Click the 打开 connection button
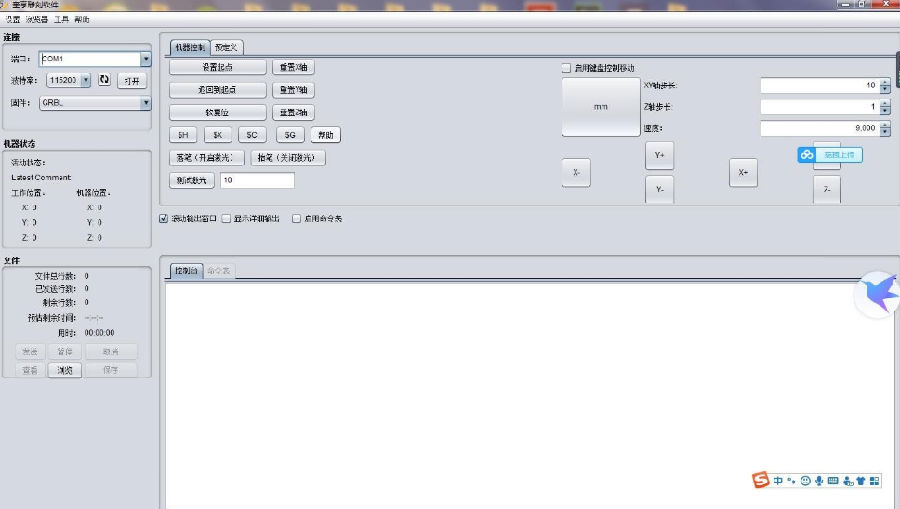900x509 pixels. point(132,80)
